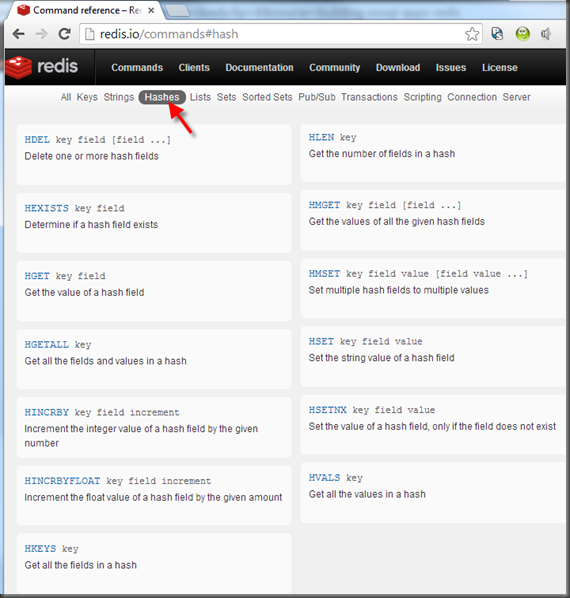
Task: View the License page
Action: [499, 68]
